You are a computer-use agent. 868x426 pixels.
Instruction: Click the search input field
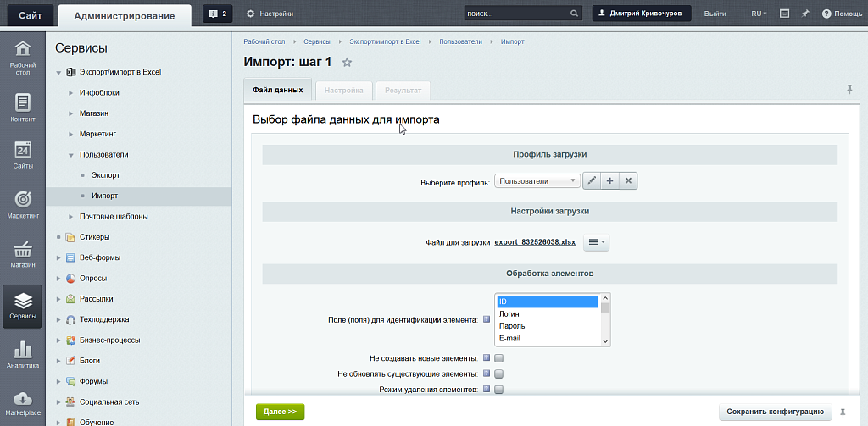517,14
